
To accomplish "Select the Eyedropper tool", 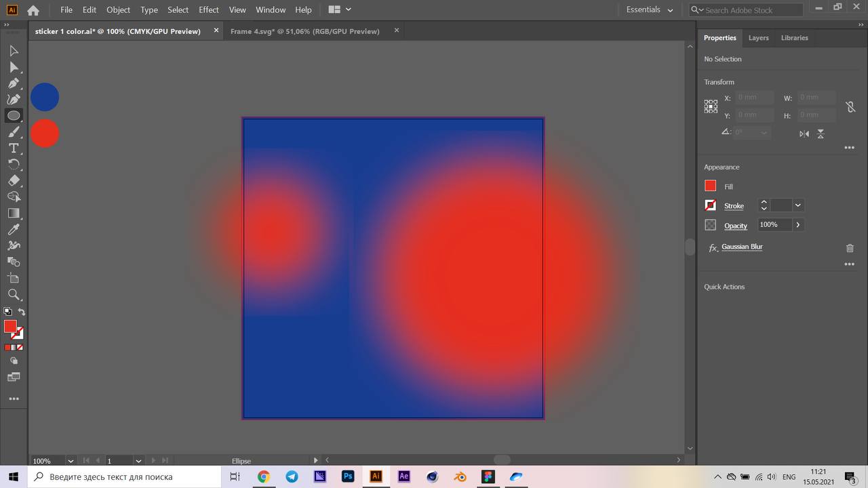I will tap(14, 230).
